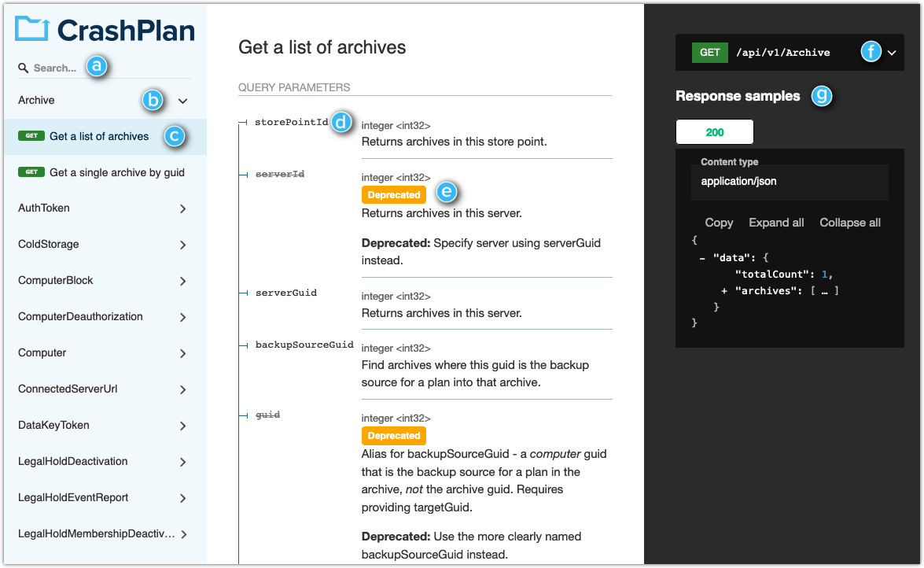The width and height of the screenshot is (924, 568).
Task: Click the Response samples heading
Action: point(738,96)
